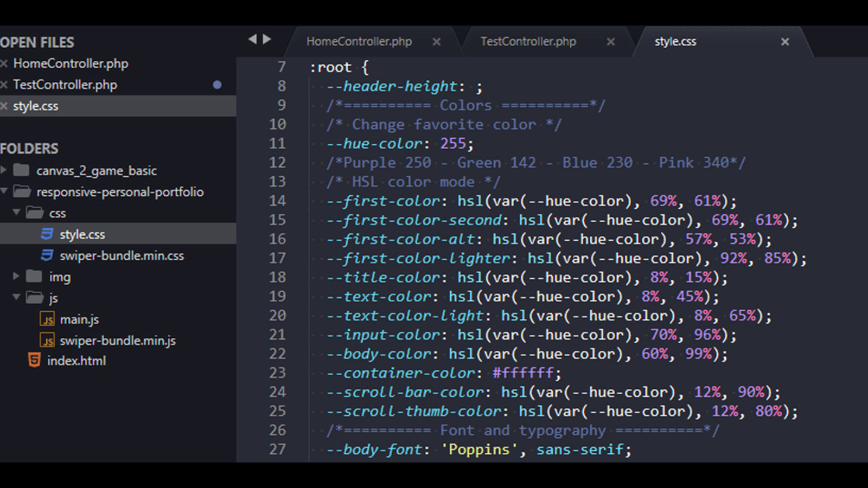Click the css folder icon
868x488 pixels.
point(35,213)
